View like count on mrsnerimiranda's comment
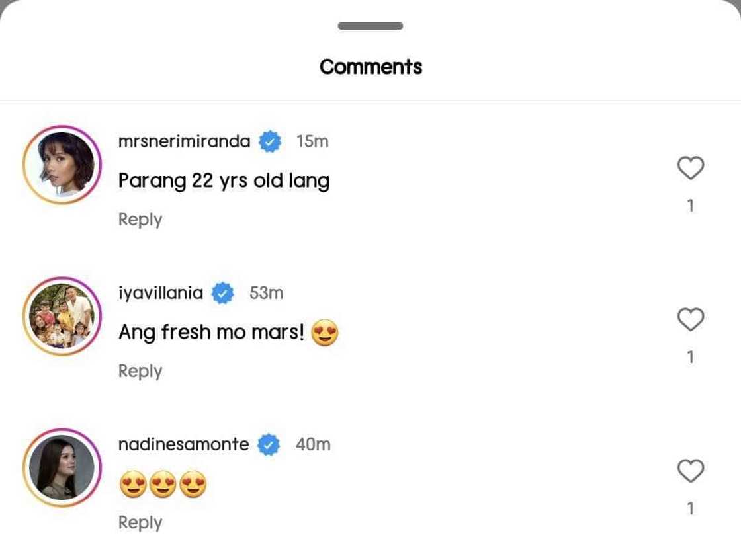741x560 pixels. [691, 206]
